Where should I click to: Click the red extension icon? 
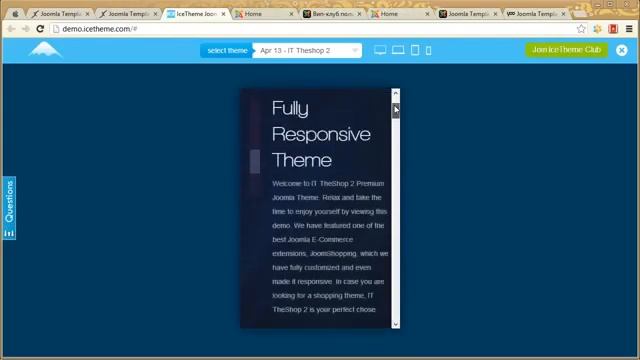613,29
